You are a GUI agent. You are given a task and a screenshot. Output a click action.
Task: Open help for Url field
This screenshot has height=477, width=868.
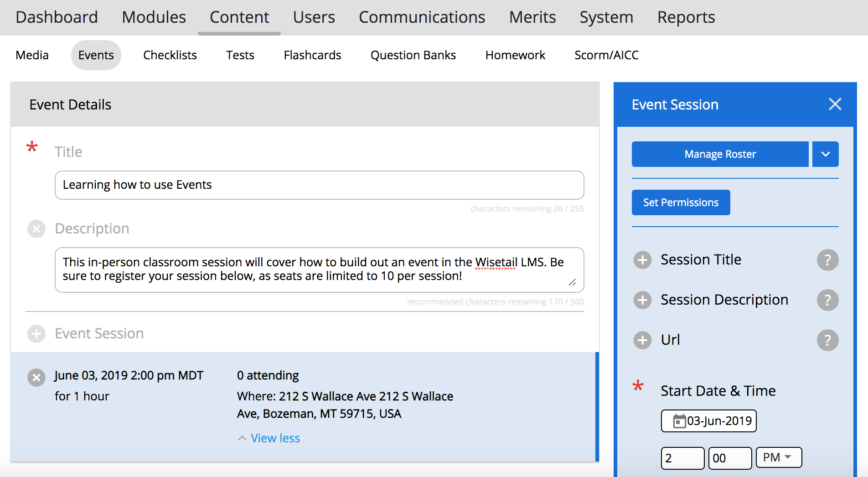pyautogui.click(x=827, y=340)
